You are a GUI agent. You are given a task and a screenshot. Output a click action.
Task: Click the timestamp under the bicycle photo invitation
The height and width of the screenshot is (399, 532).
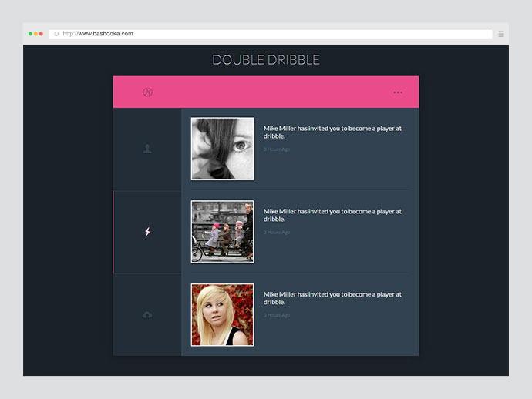tap(277, 232)
